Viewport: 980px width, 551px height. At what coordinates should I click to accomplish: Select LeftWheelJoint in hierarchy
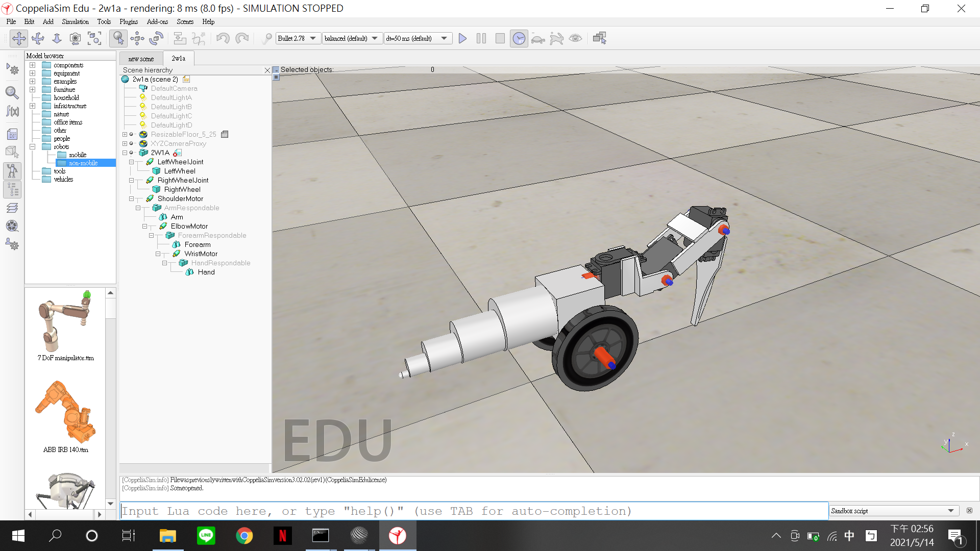click(180, 162)
